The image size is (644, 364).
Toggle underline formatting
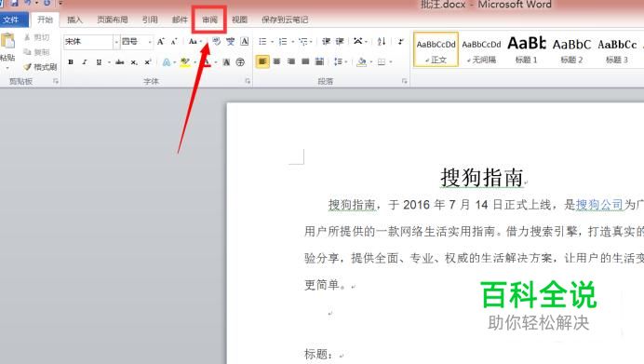[99, 62]
